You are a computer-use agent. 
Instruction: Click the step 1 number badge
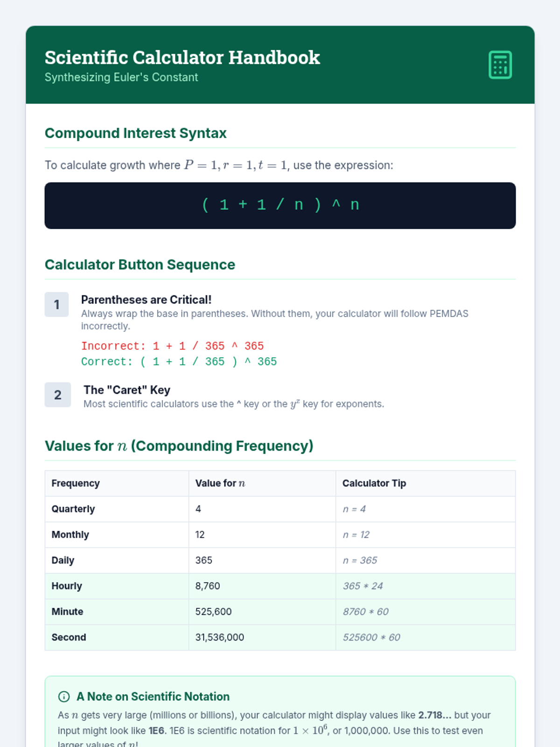56,304
